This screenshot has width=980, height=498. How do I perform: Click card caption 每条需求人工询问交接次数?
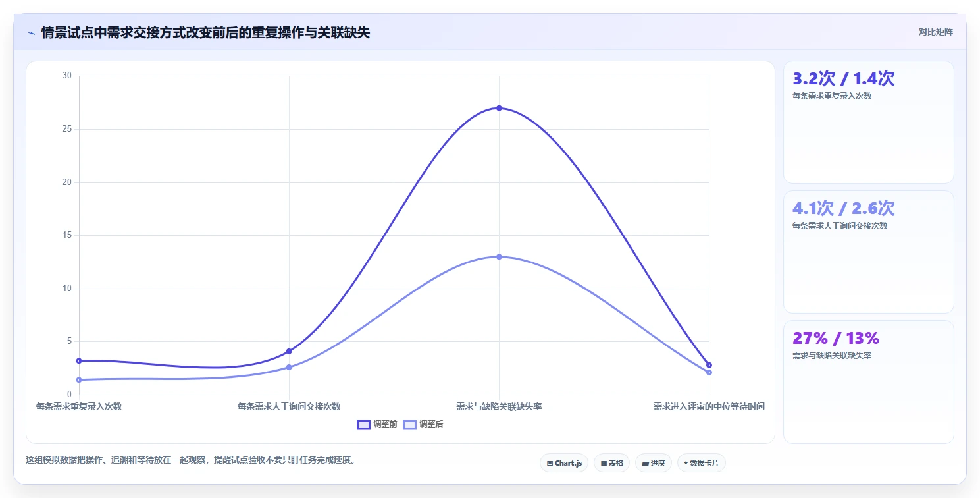click(840, 225)
